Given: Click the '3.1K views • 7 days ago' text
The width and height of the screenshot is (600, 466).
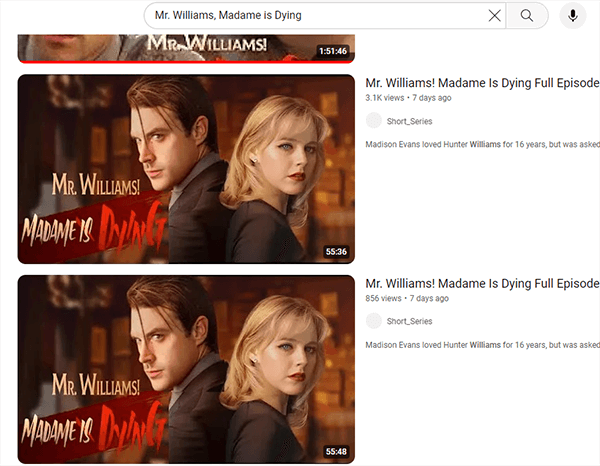Looking at the screenshot, I should [x=408, y=98].
